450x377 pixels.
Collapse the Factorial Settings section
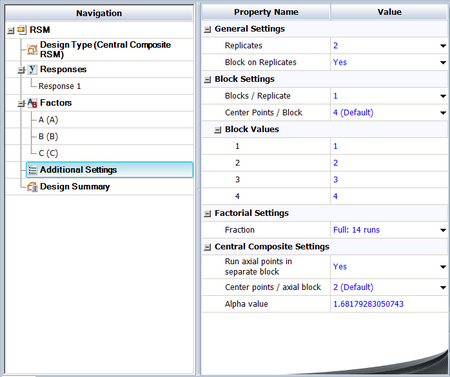tap(207, 214)
